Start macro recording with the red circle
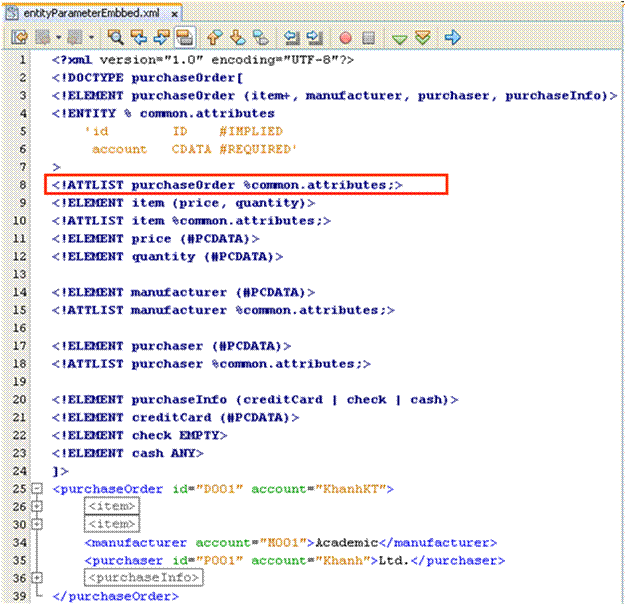 346,38
